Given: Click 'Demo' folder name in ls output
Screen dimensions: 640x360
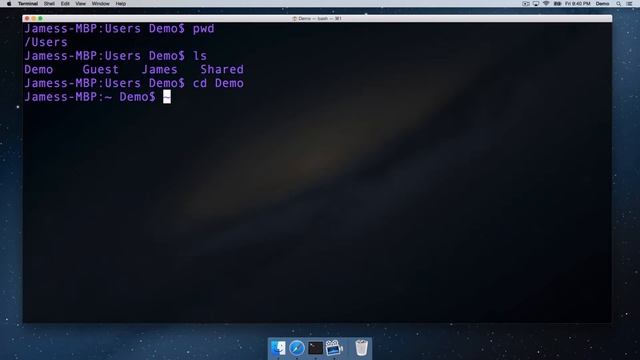Looking at the screenshot, I should pyautogui.click(x=39, y=69).
